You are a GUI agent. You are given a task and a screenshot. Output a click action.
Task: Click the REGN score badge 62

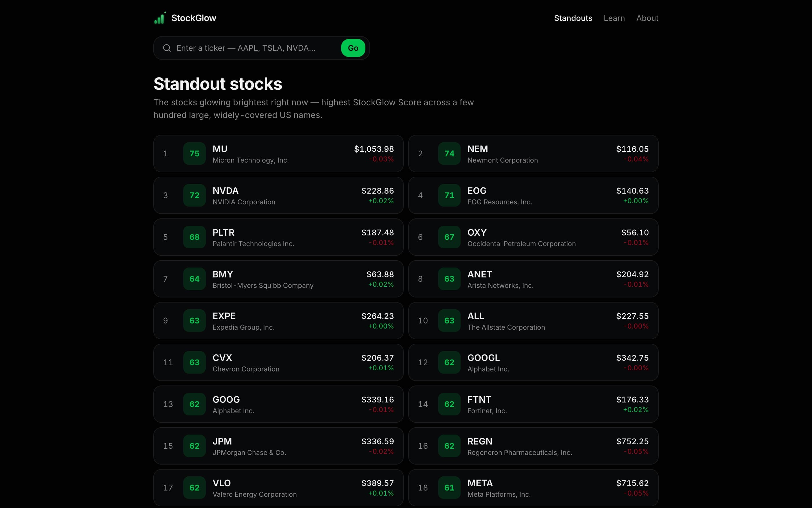pos(449,446)
